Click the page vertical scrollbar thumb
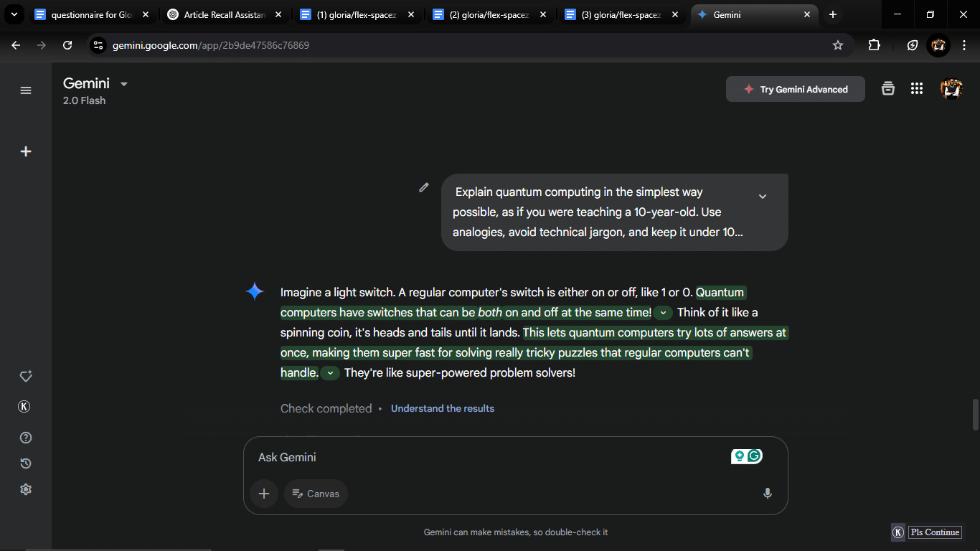The image size is (980, 551). [975, 415]
